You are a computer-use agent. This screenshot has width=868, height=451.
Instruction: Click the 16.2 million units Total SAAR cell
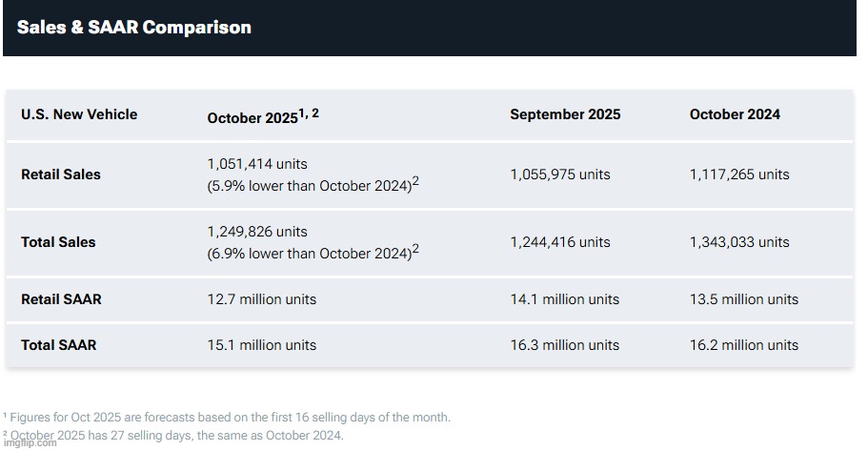click(x=744, y=345)
